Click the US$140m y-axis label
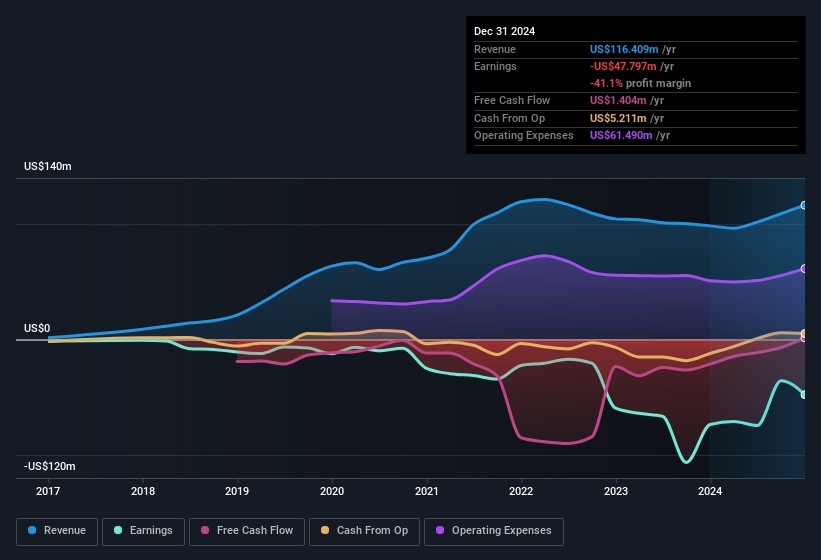821x560 pixels. [x=48, y=166]
